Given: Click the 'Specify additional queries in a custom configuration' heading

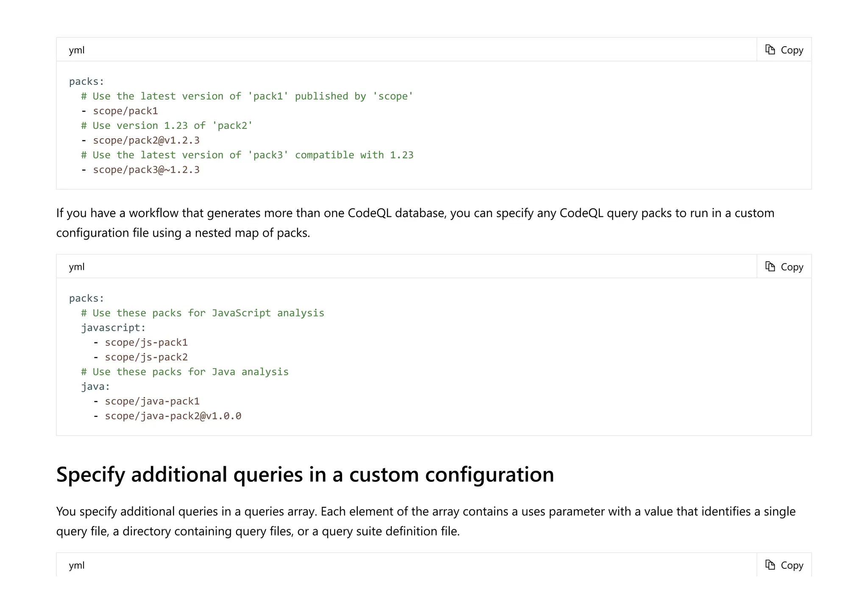Looking at the screenshot, I should coord(305,474).
